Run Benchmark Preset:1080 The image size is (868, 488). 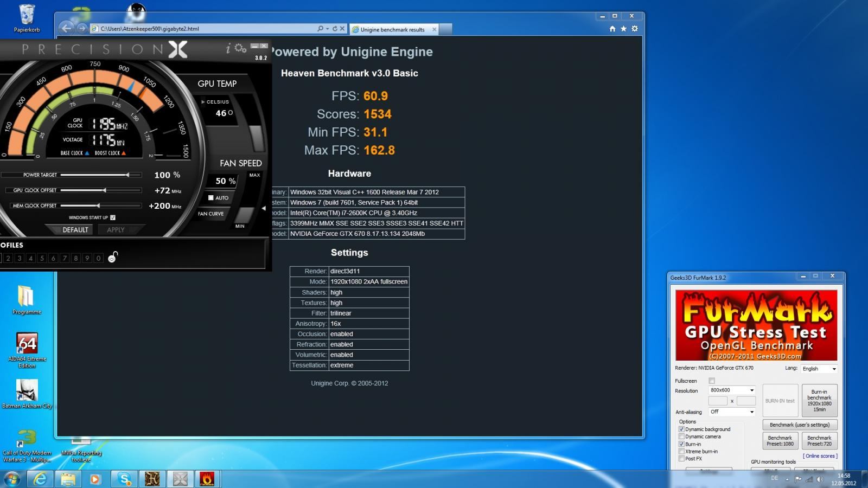click(780, 441)
